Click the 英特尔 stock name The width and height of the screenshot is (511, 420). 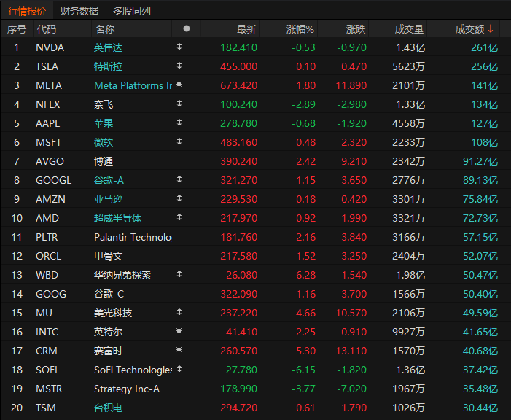pyautogui.click(x=108, y=332)
